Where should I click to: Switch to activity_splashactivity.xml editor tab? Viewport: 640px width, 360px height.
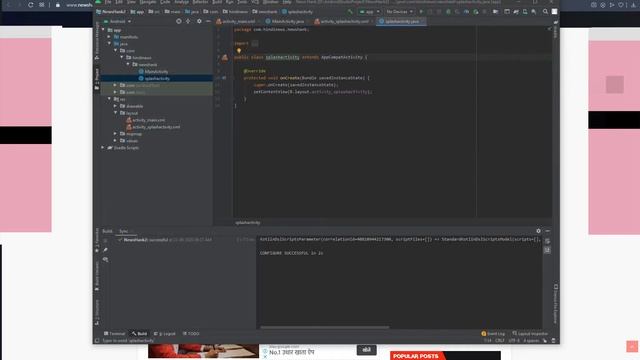(341, 21)
